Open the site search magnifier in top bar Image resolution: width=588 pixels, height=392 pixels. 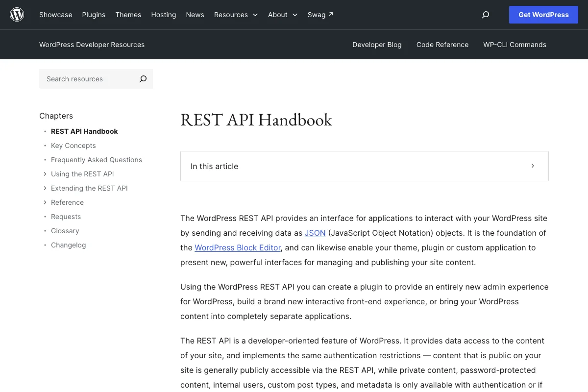486,15
